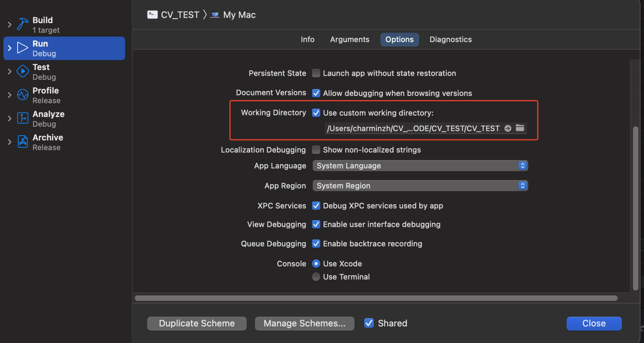
Task: Enable Show non-localized strings
Action: [316, 150]
